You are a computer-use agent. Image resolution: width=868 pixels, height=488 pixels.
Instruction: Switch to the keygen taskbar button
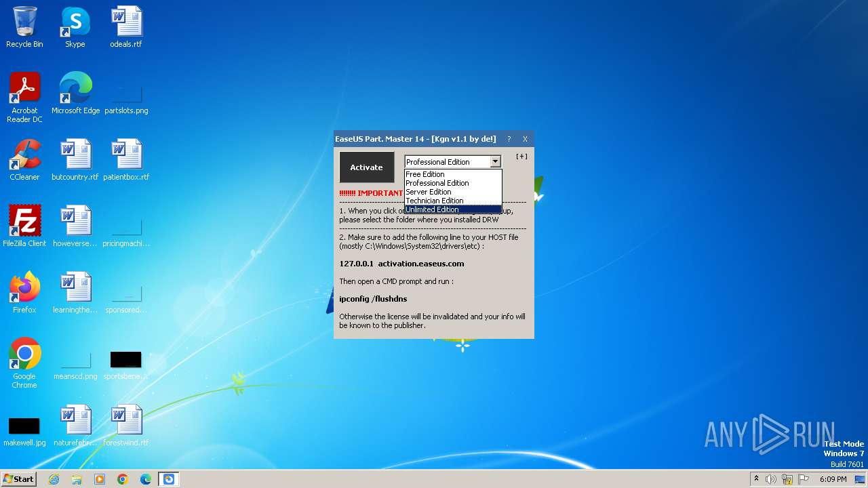coord(169,479)
